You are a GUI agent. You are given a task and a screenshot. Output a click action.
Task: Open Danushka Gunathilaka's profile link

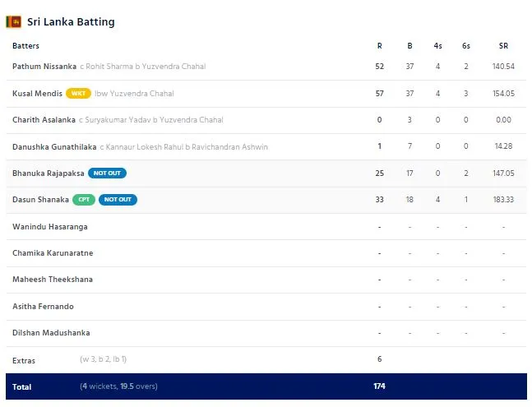pyautogui.click(x=53, y=146)
